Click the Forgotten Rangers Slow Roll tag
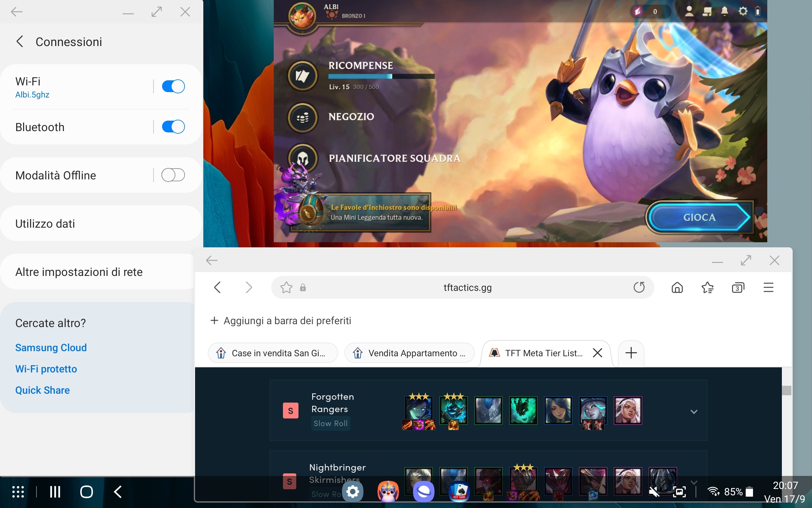The height and width of the screenshot is (508, 812). click(331, 423)
